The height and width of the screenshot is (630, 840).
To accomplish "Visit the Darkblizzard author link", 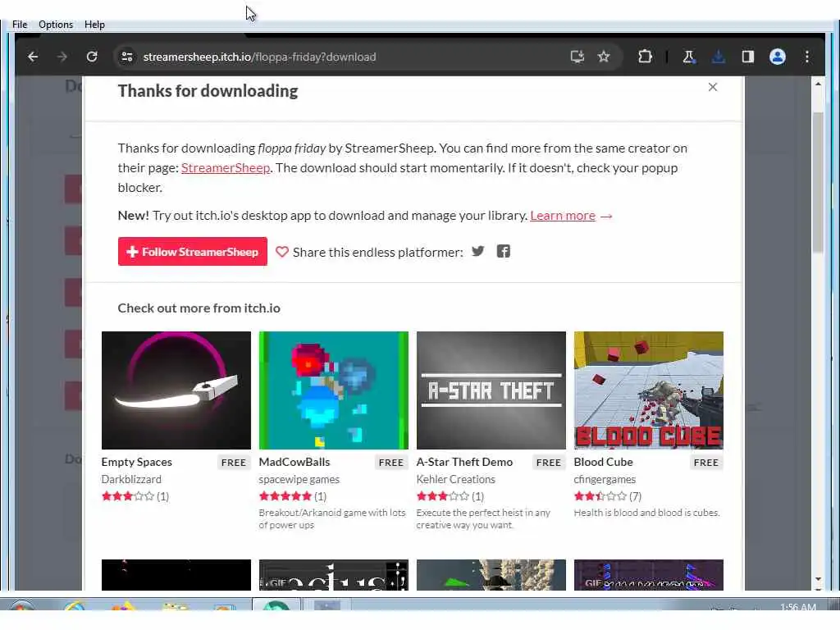I will click(131, 479).
